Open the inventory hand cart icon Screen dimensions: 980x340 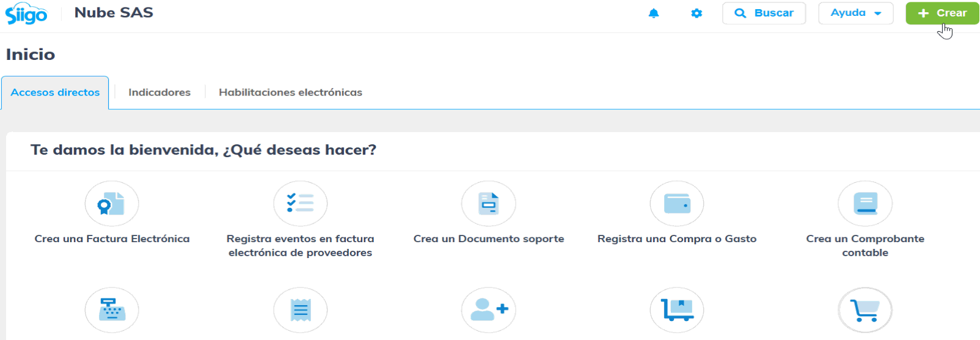677,310
